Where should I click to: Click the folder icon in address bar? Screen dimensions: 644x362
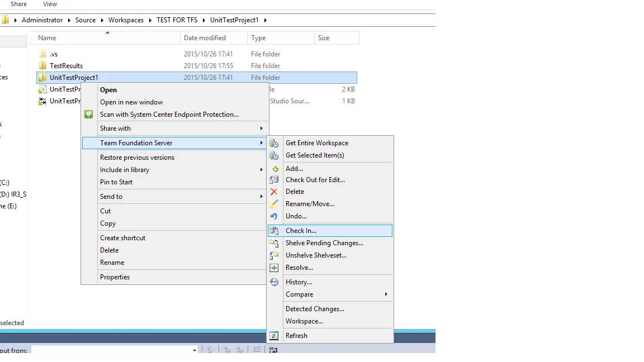[6, 20]
